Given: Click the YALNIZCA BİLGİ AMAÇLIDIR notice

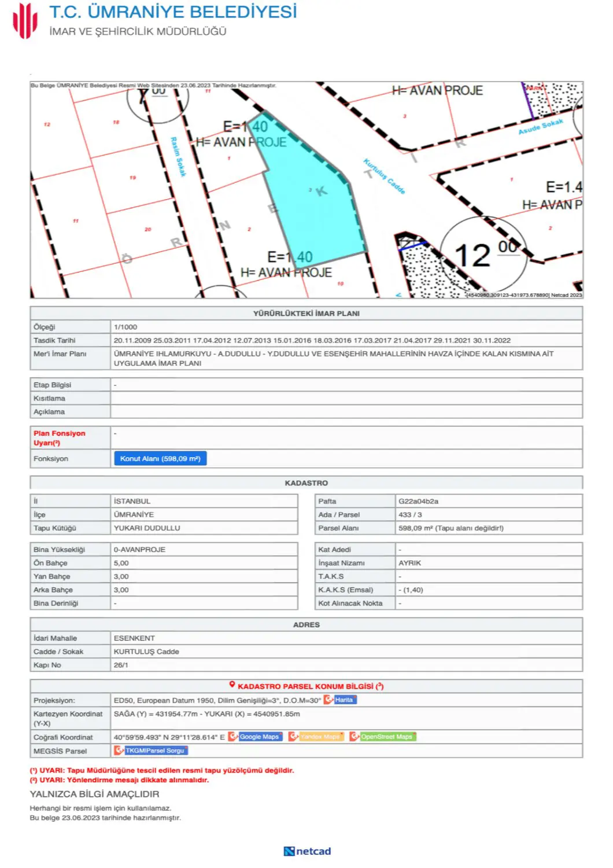Looking at the screenshot, I should point(95,794).
